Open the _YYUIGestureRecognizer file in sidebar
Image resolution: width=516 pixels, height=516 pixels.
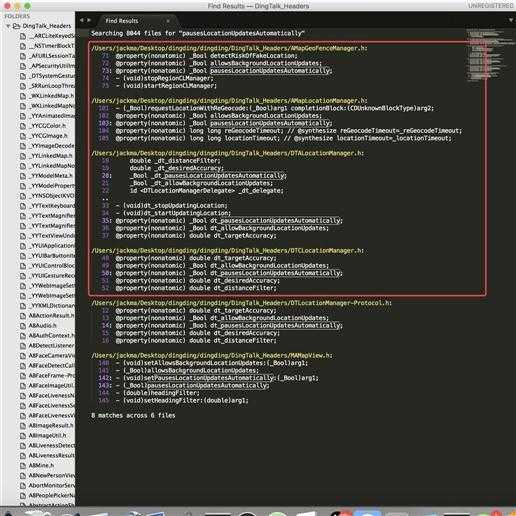(x=52, y=276)
